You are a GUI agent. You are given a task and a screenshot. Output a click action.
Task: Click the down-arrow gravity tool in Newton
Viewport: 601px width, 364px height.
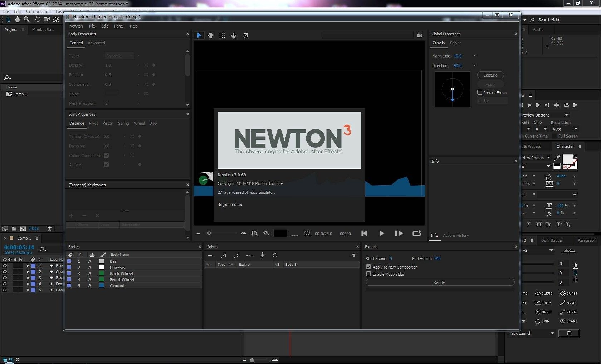click(234, 35)
